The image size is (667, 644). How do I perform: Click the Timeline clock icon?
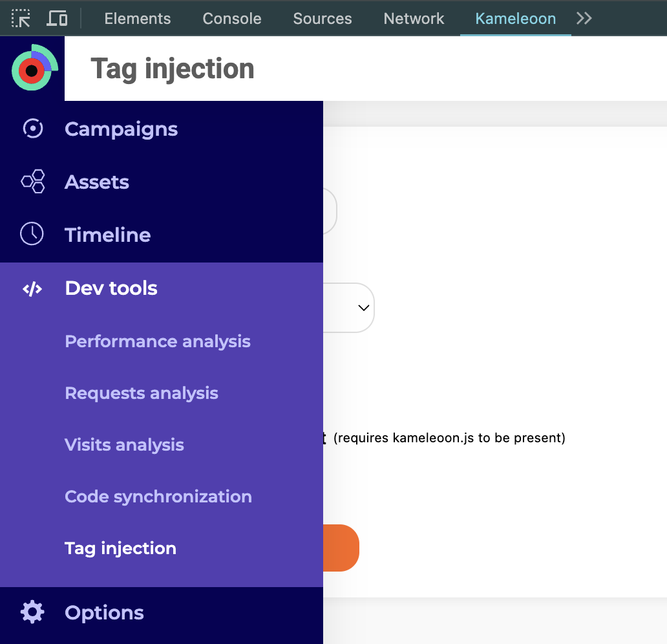coord(32,234)
